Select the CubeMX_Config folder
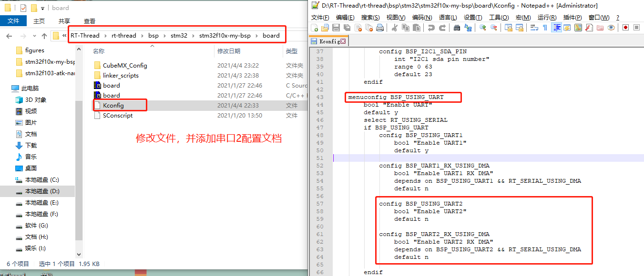The width and height of the screenshot is (644, 276). (125, 66)
